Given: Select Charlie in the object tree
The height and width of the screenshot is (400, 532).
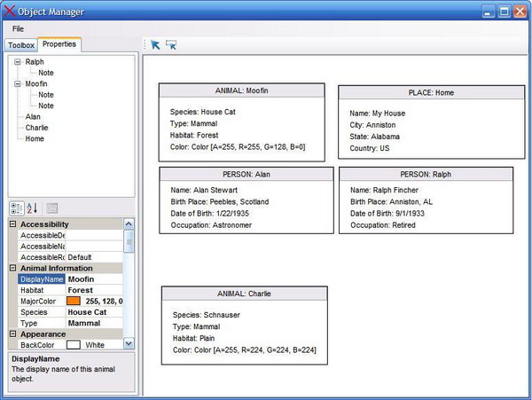Looking at the screenshot, I should click(36, 128).
